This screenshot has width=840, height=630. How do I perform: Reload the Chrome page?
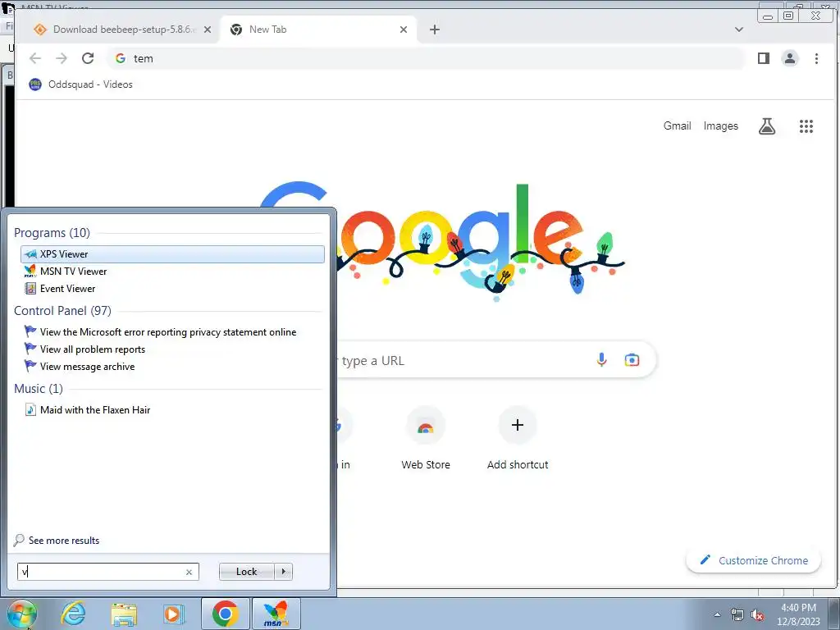[88, 58]
